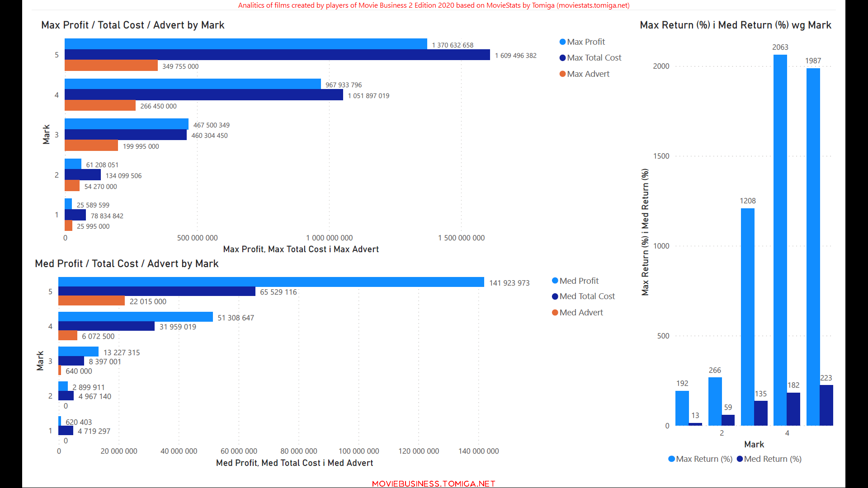Select the 2063 Max Return column
Screen dimensions: 868x488
point(780,239)
